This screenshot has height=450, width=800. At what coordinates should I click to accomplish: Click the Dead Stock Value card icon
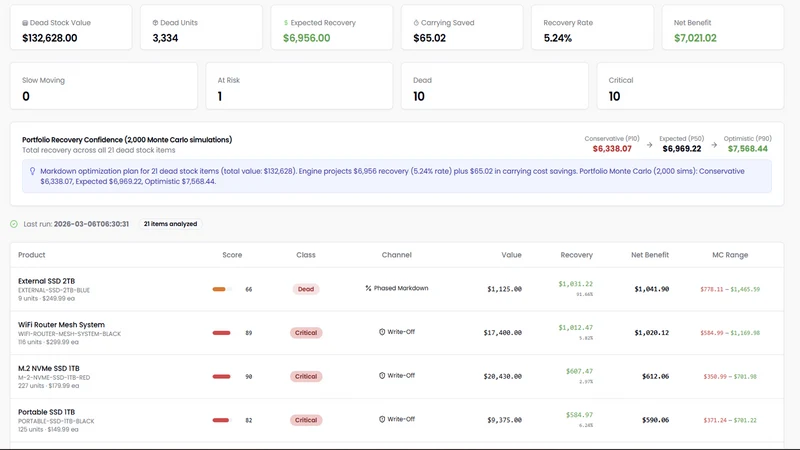25,23
